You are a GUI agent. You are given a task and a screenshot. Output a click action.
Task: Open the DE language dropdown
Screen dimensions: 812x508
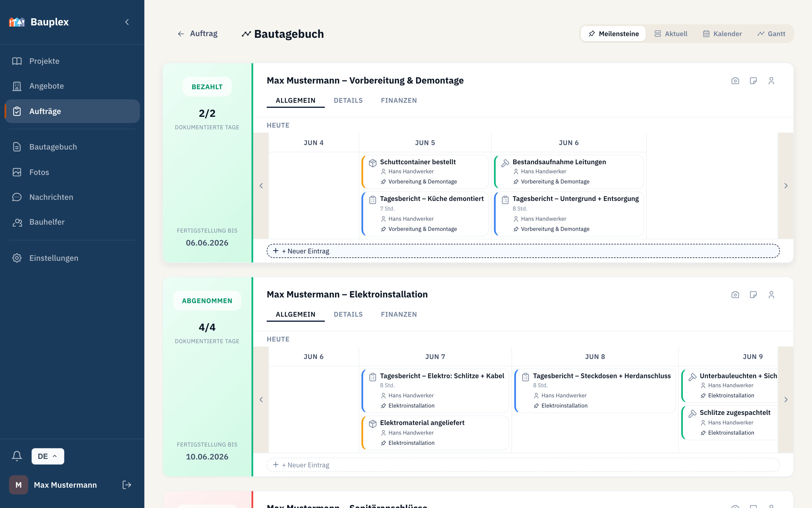(x=48, y=456)
